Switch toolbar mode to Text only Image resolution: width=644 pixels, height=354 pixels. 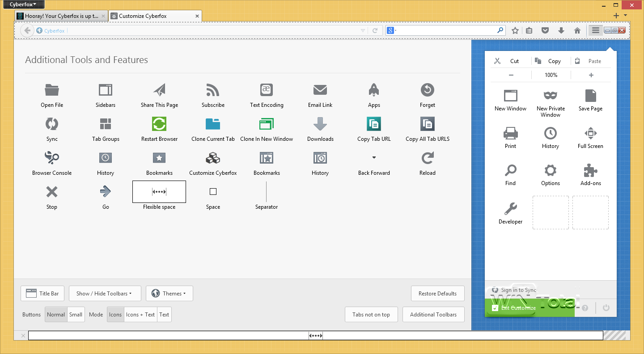click(164, 315)
